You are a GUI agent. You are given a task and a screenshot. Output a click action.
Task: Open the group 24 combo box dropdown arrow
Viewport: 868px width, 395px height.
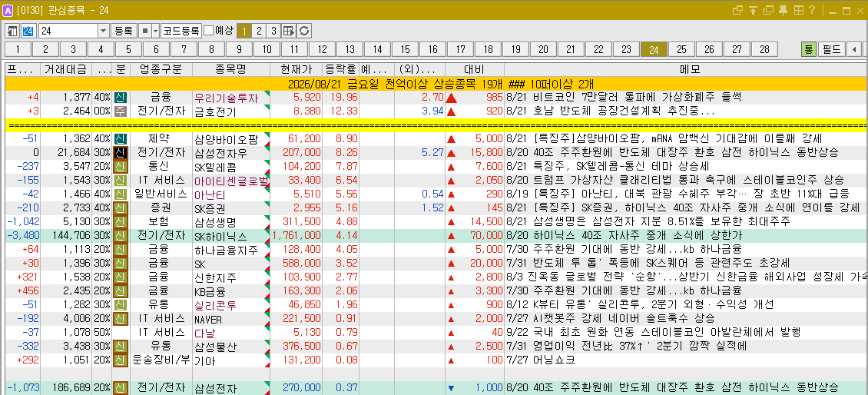pos(104,31)
